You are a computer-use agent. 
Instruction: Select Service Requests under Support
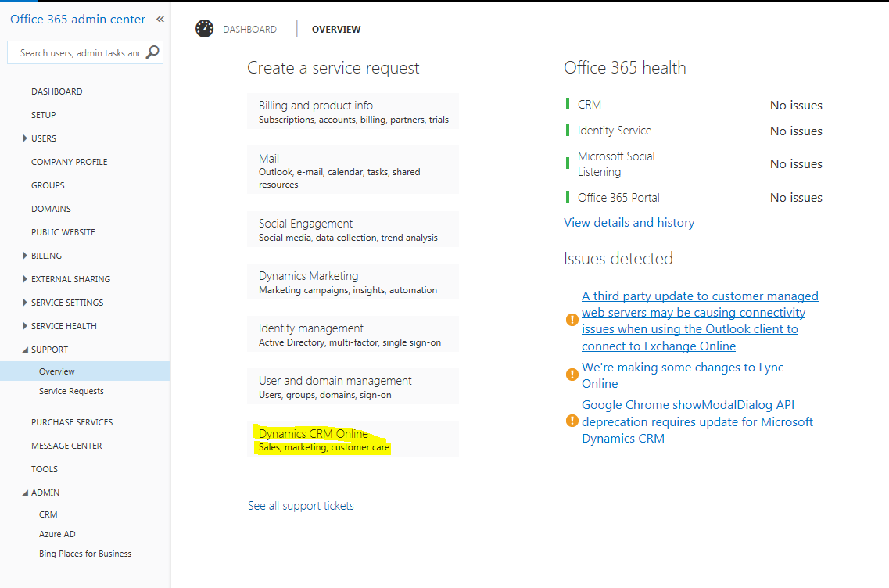pos(71,391)
